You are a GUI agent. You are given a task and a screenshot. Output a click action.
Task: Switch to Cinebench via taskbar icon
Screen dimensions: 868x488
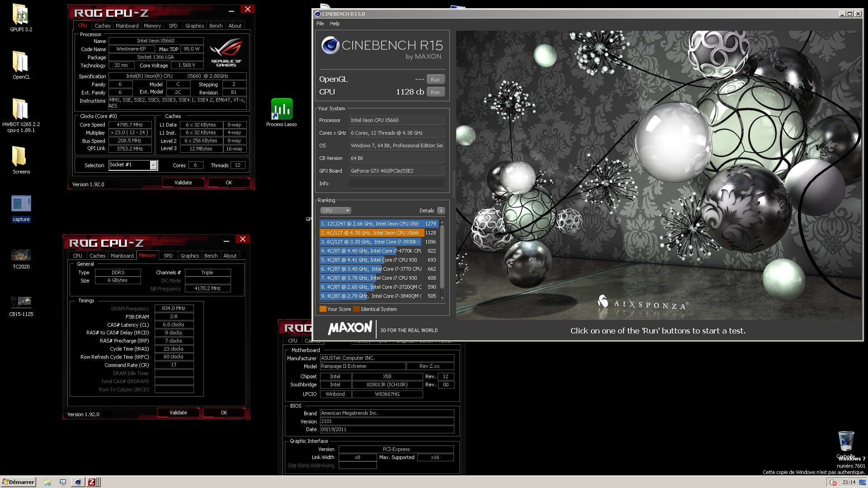pyautogui.click(x=78, y=482)
